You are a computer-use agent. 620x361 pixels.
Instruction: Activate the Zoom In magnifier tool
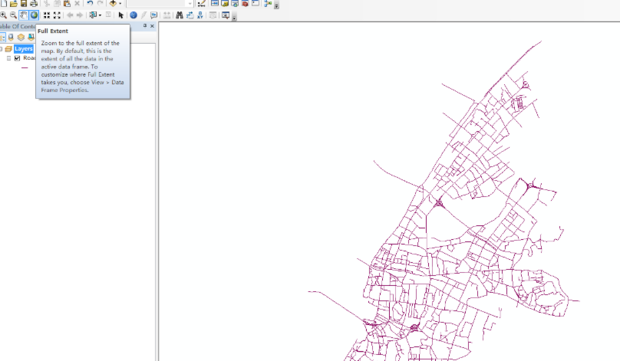coord(4,15)
